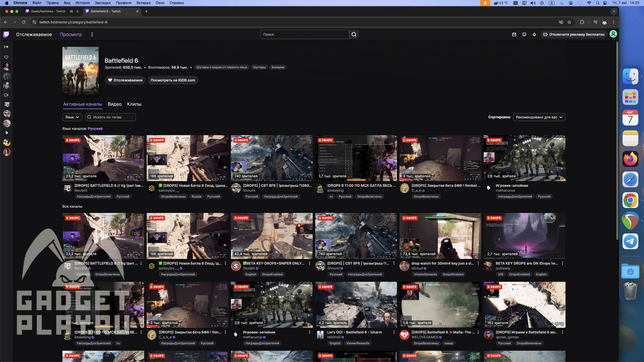This screenshot has height=362, width=644.
Task: Click the page vertical scrollbar
Action: 617,141
